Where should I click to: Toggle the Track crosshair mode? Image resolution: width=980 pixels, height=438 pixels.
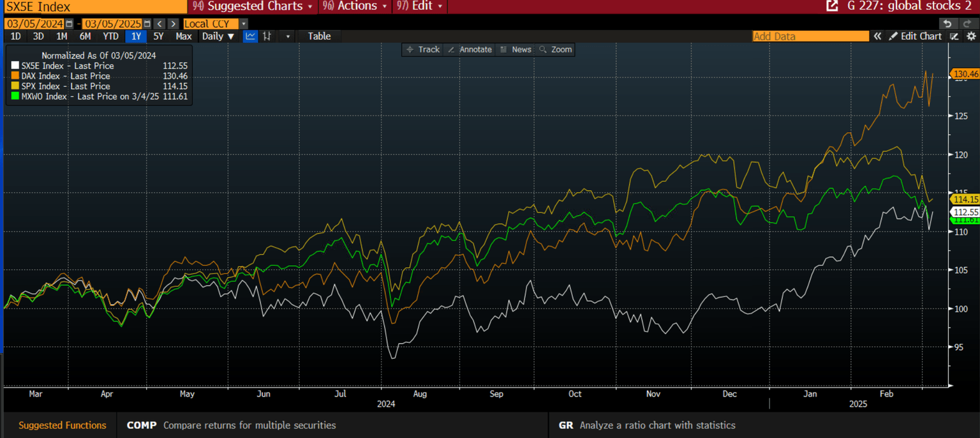[423, 49]
